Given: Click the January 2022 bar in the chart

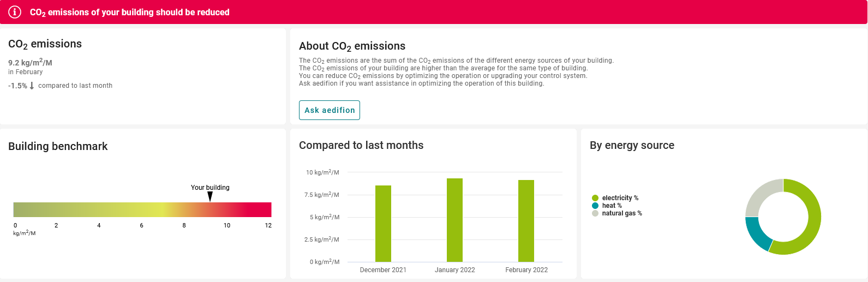Looking at the screenshot, I should click(x=454, y=220).
